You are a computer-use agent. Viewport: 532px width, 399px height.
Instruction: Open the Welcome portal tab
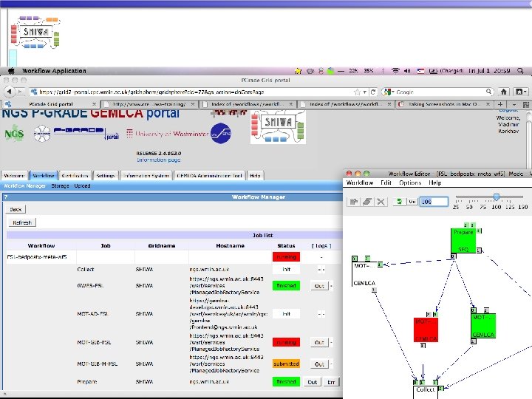pos(14,175)
